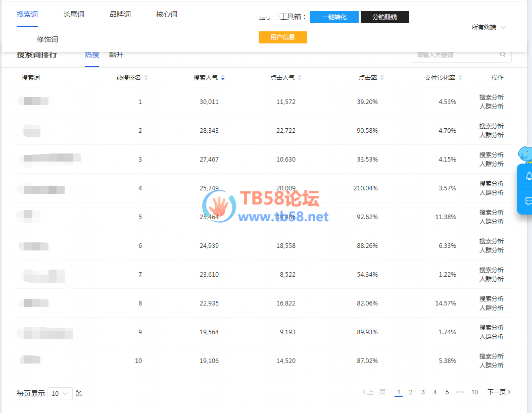The width and height of the screenshot is (532, 413).
Task: Sort by 搜索人气 column arrows
Action: [x=223, y=78]
